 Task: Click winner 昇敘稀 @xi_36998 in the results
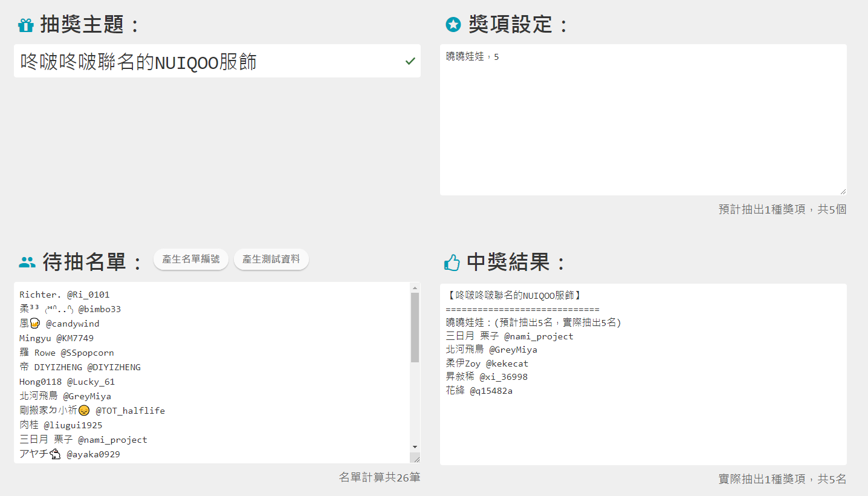pyautogui.click(x=487, y=377)
